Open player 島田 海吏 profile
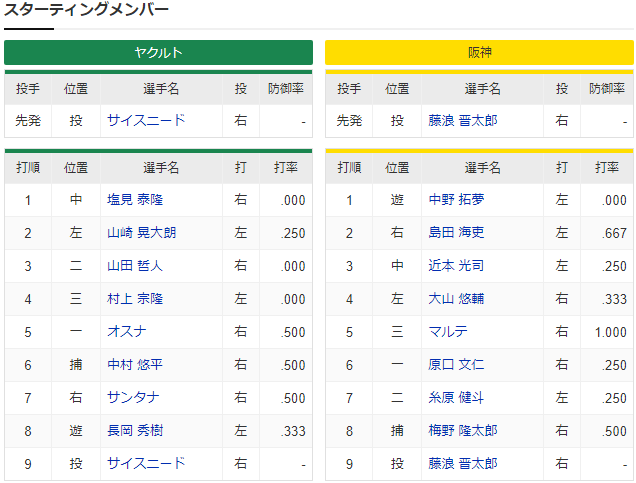 [456, 232]
